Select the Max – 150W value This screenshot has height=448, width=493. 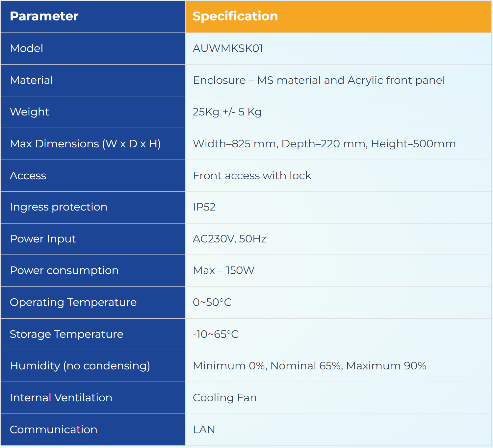223,270
